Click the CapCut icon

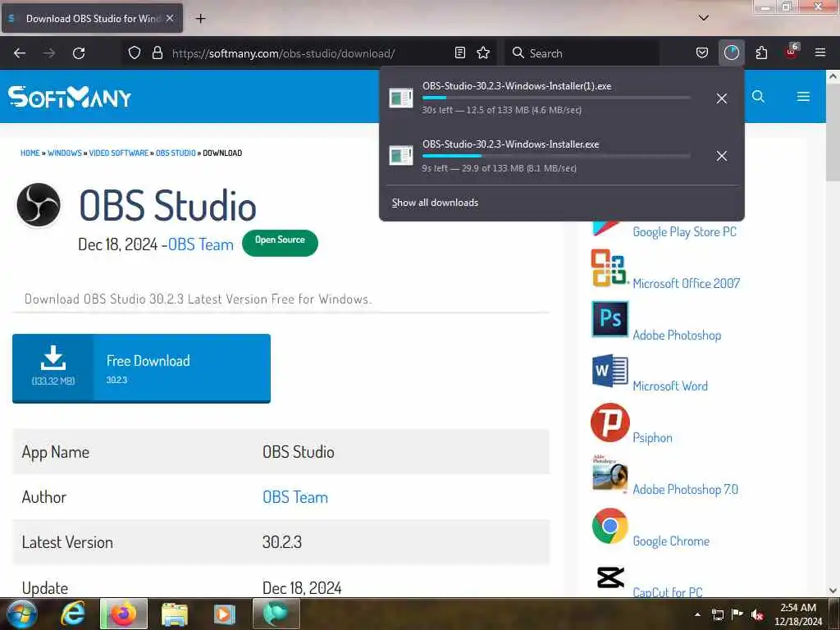pyautogui.click(x=609, y=577)
